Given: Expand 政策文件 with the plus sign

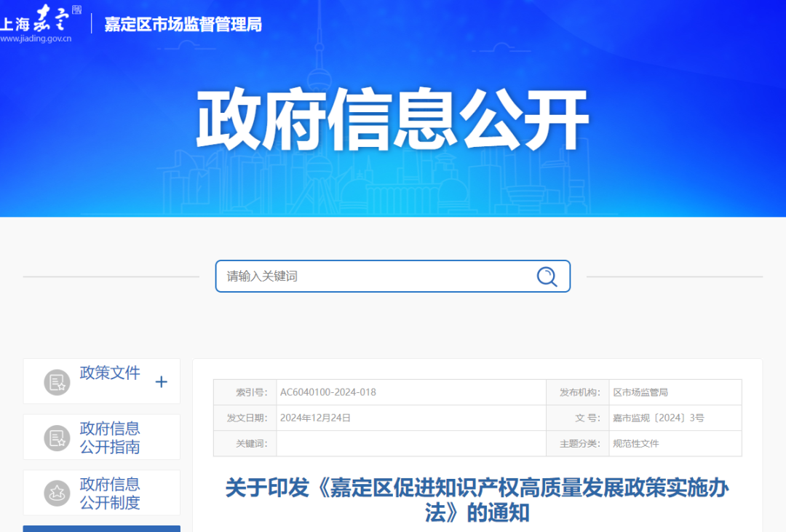Looking at the screenshot, I should pos(161,382).
